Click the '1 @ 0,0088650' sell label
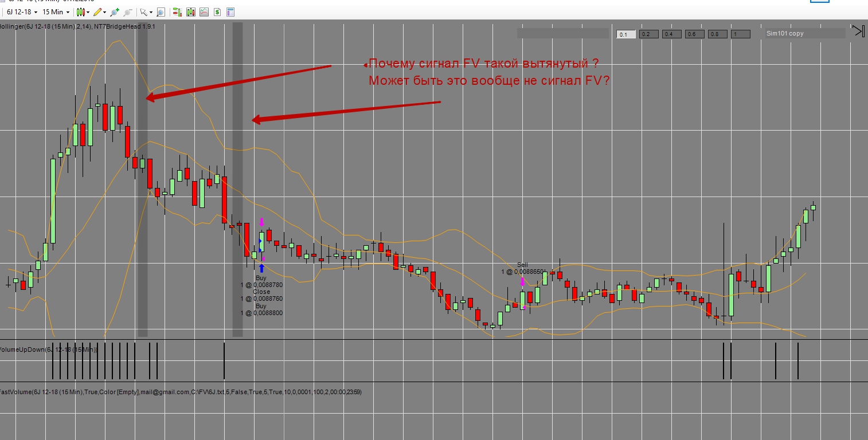The height and width of the screenshot is (440, 868). (x=522, y=272)
